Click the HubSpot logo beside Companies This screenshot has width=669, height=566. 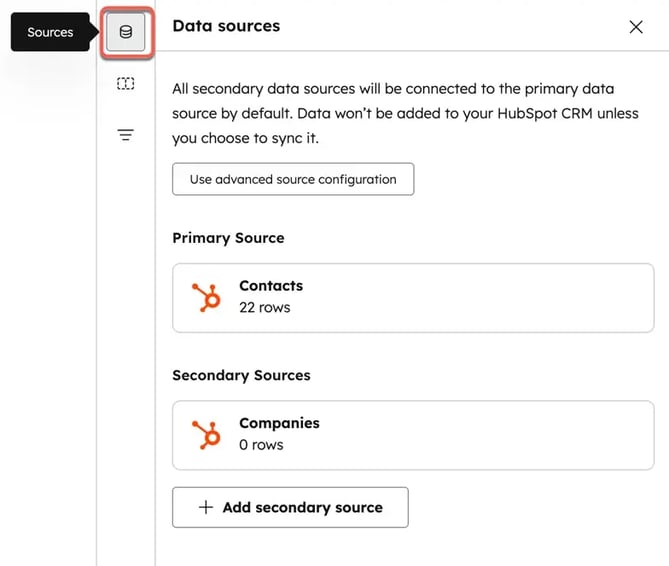coord(207,435)
